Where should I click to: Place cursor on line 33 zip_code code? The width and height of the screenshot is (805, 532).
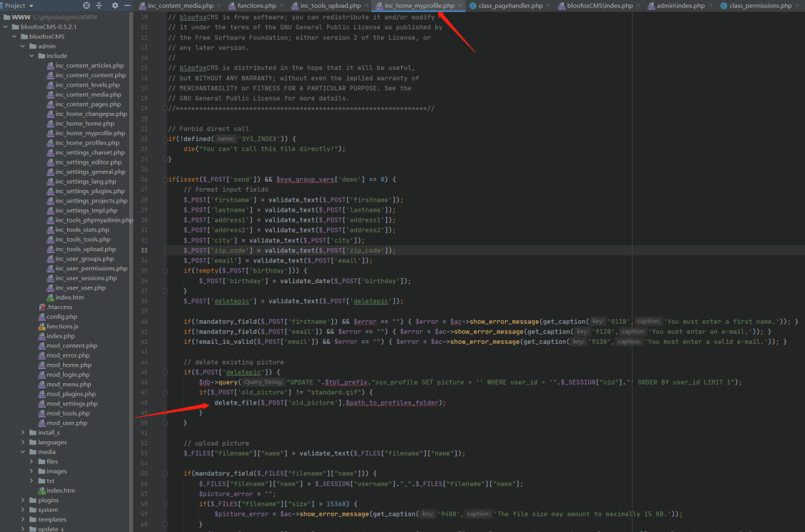pyautogui.click(x=290, y=250)
